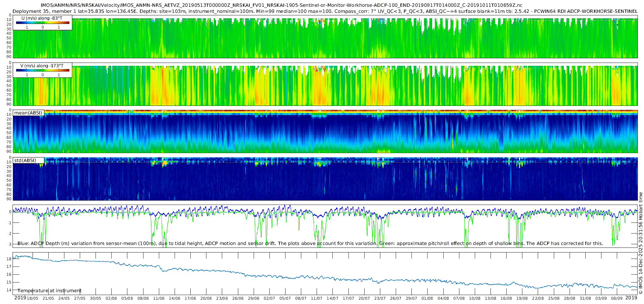The image size is (644, 304).
Task: Click the 14 degree tick on temperature axis
Action: click(x=9, y=290)
